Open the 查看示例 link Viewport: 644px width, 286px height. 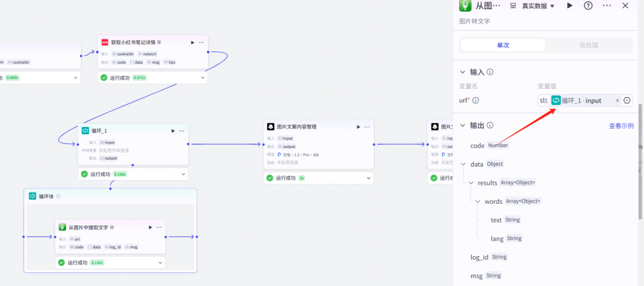621,126
